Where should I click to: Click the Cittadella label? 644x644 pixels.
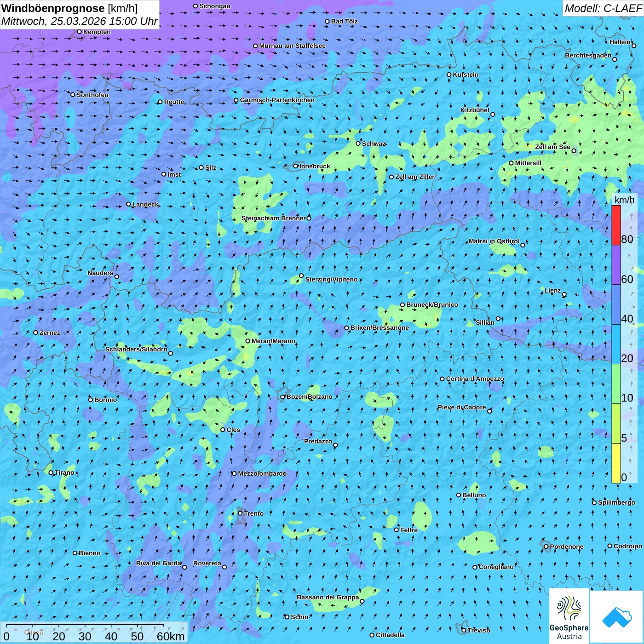point(390,635)
